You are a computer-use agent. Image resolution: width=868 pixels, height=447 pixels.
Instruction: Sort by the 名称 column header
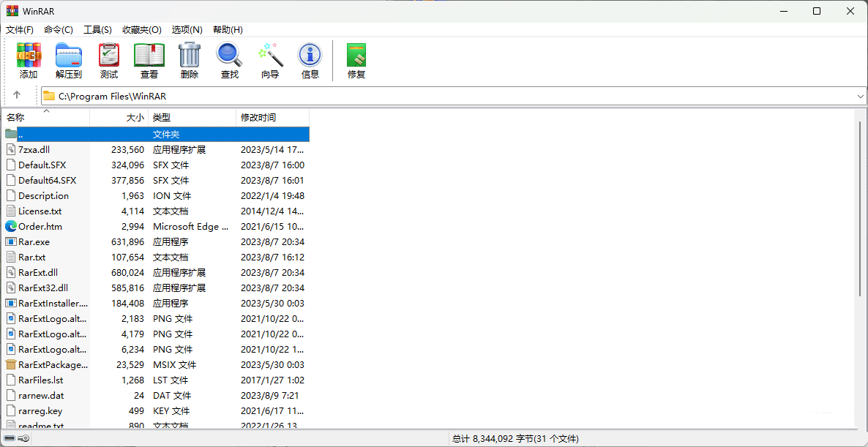(x=45, y=117)
